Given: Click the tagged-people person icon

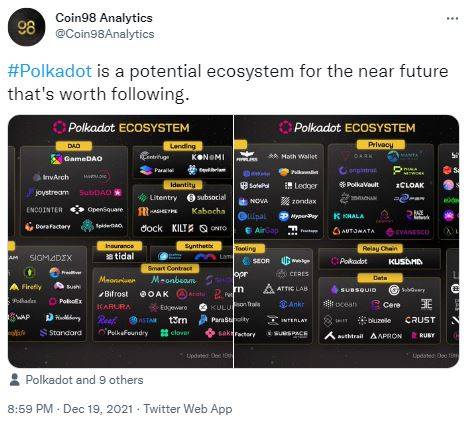Looking at the screenshot, I should 14,380.
